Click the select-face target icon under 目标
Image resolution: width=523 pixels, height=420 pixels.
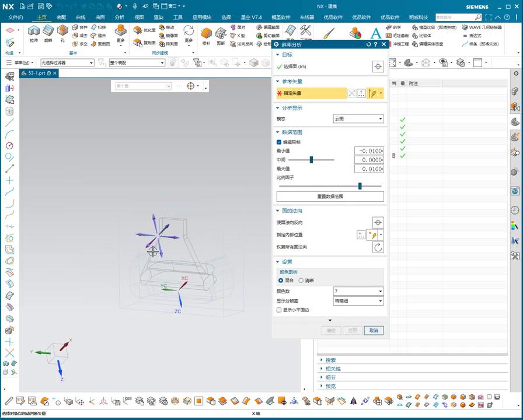click(x=378, y=66)
